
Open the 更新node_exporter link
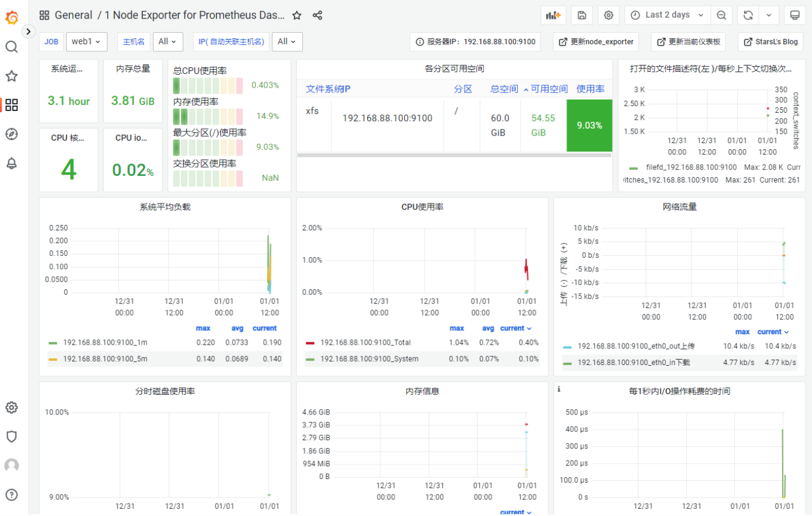(596, 42)
